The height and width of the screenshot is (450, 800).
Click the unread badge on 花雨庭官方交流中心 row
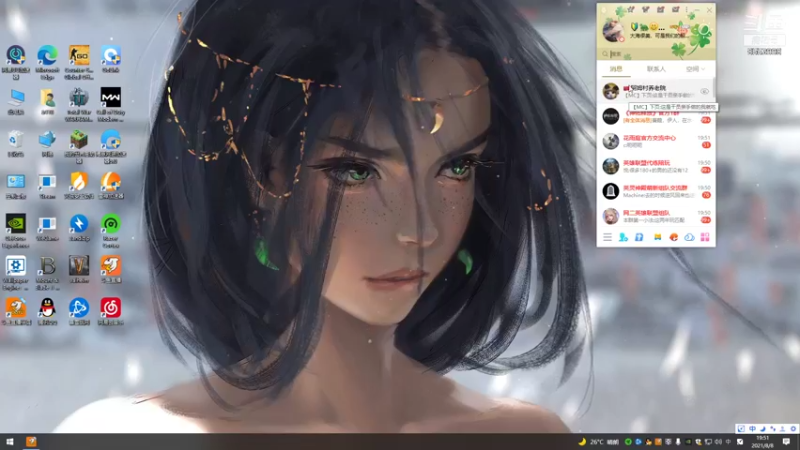(706, 145)
